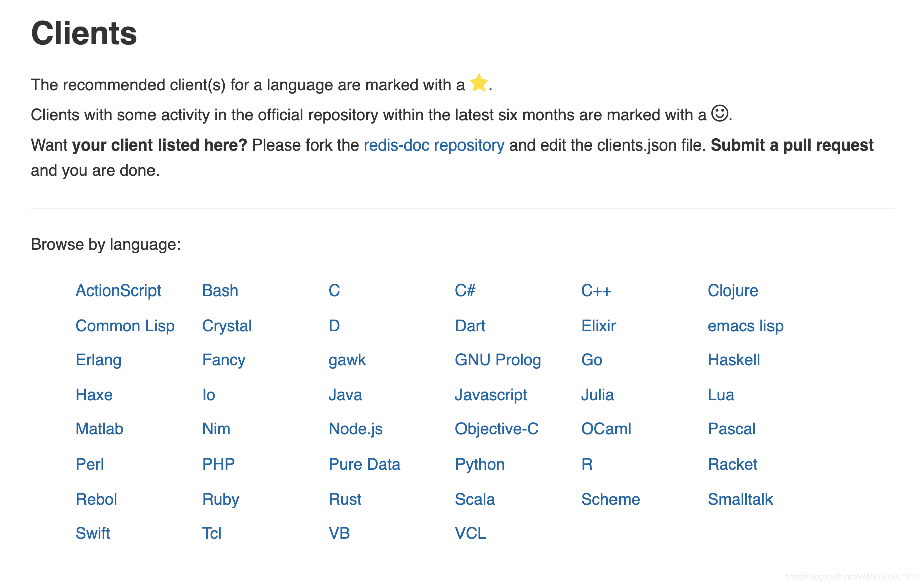The width and height of the screenshot is (924, 586).
Task: Select the Io language link
Action: (x=209, y=395)
